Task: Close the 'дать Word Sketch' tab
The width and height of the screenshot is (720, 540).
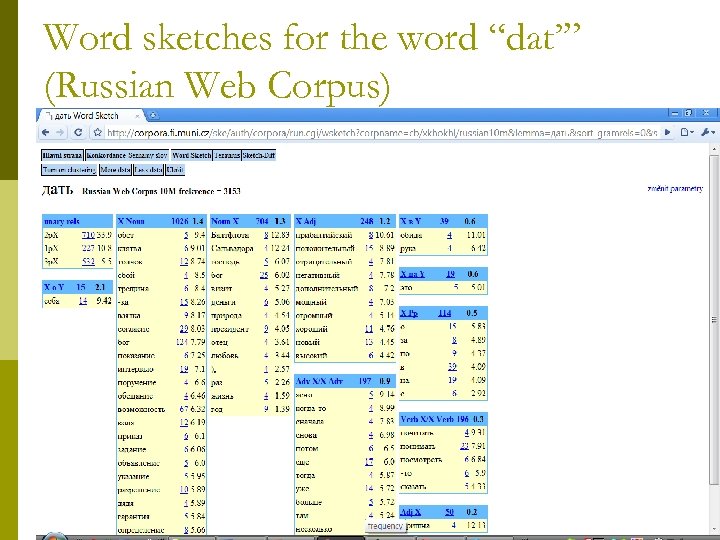Action: coord(137,116)
